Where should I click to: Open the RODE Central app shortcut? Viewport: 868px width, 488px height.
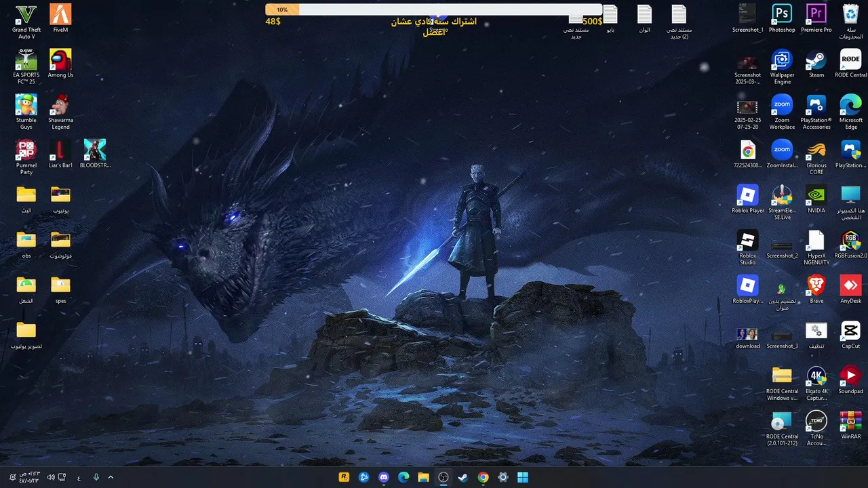[850, 64]
